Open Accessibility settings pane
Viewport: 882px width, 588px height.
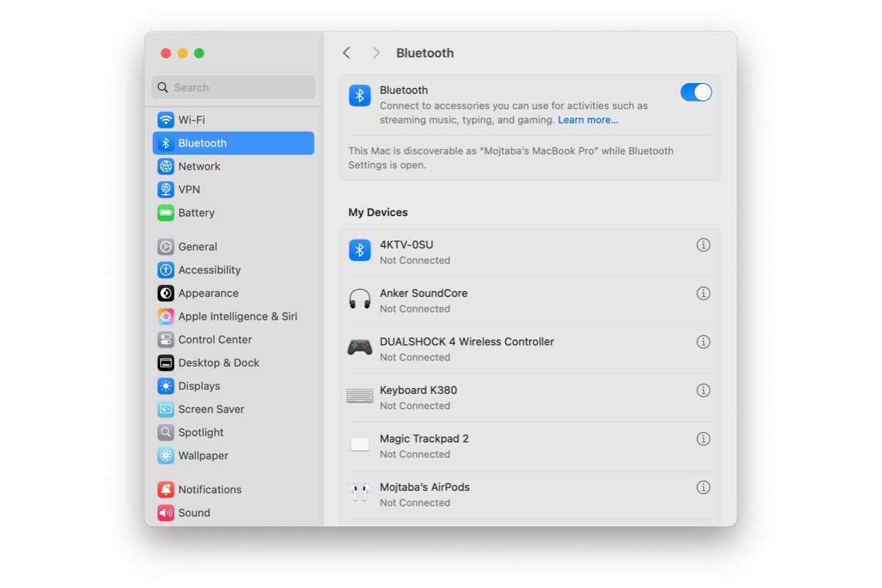(x=234, y=270)
